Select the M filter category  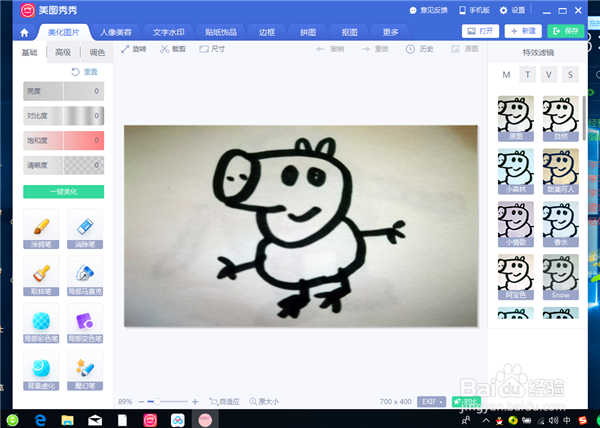click(506, 75)
